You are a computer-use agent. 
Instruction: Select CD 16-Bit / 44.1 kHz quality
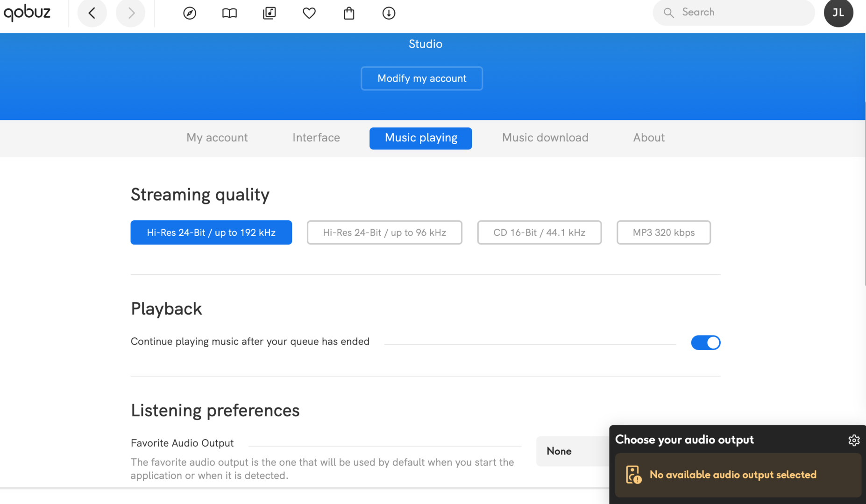(x=539, y=232)
